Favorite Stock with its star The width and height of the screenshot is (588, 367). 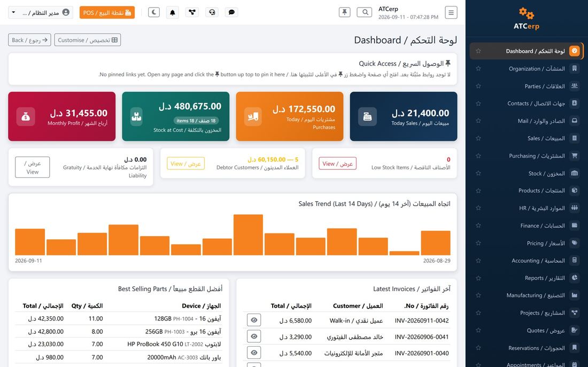click(x=478, y=173)
